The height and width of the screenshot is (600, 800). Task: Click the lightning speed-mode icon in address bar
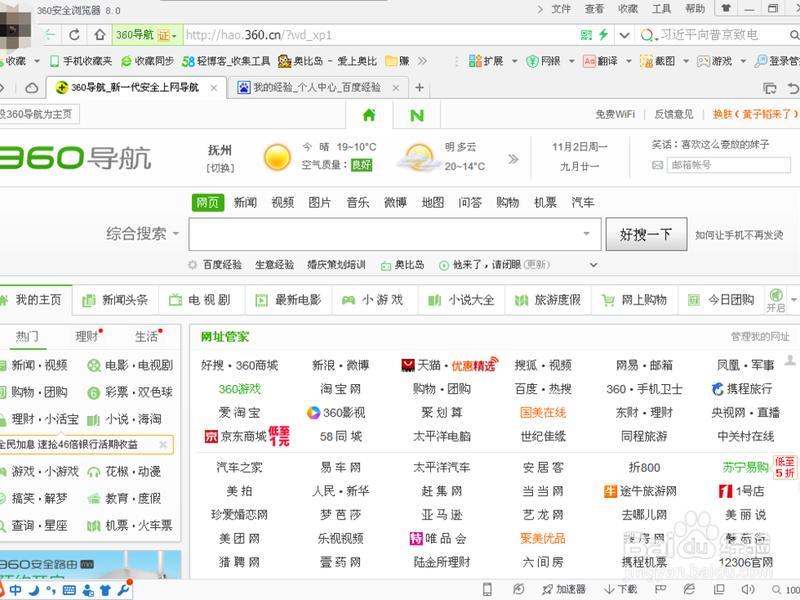pyautogui.click(x=604, y=35)
